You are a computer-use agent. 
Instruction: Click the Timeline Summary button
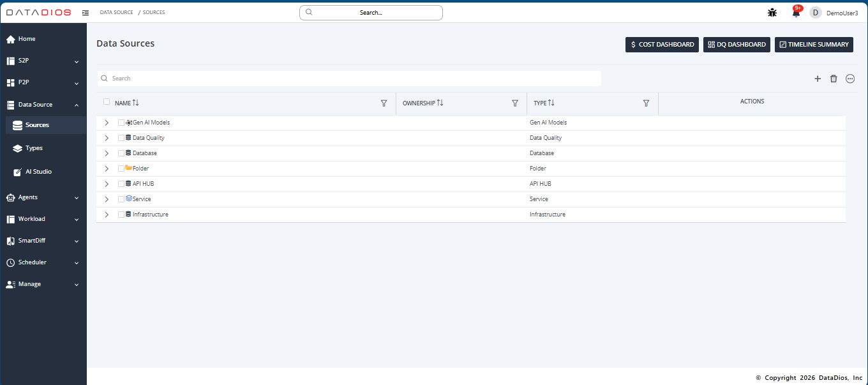[x=814, y=45]
